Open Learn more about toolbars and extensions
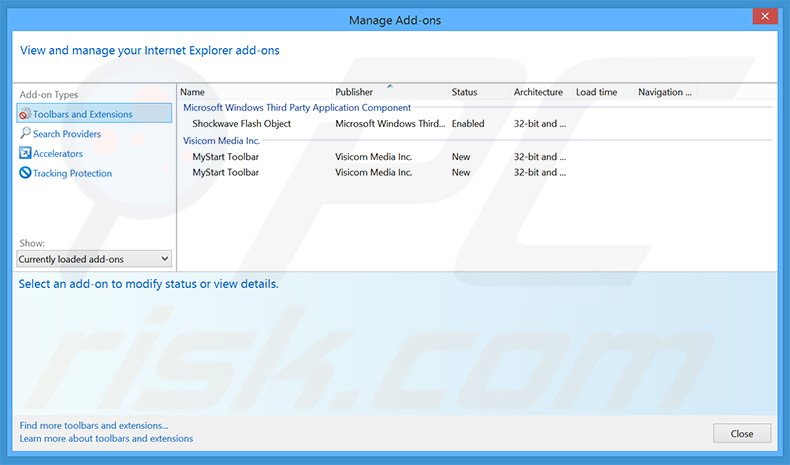The width and height of the screenshot is (790, 465). tap(106, 438)
